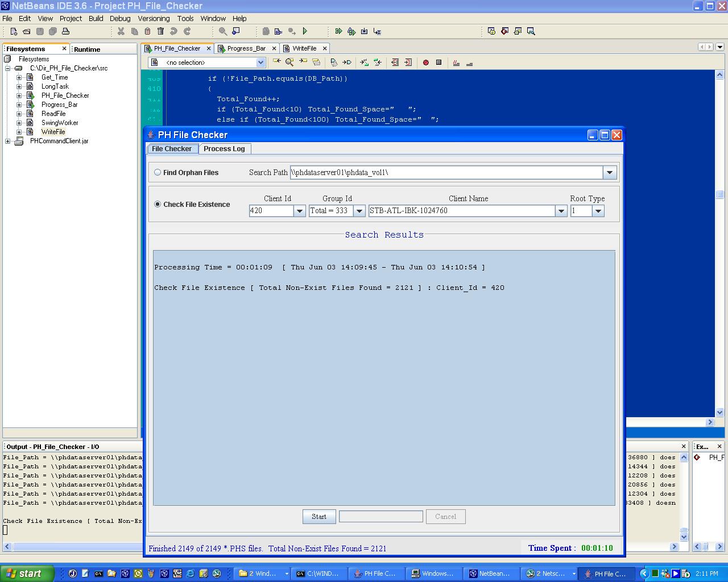This screenshot has height=582, width=728.
Task: Click the progress bar beside Start
Action: pos(381,517)
